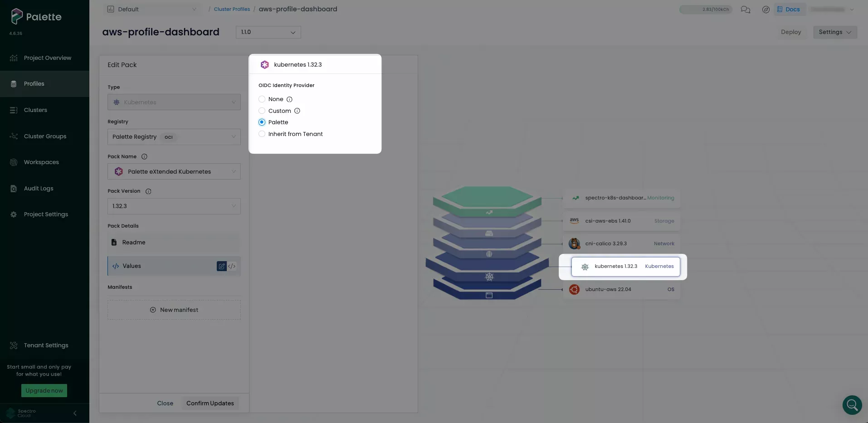This screenshot has width=868, height=423.
Task: View Audit Logs from the sidebar
Action: (x=38, y=188)
